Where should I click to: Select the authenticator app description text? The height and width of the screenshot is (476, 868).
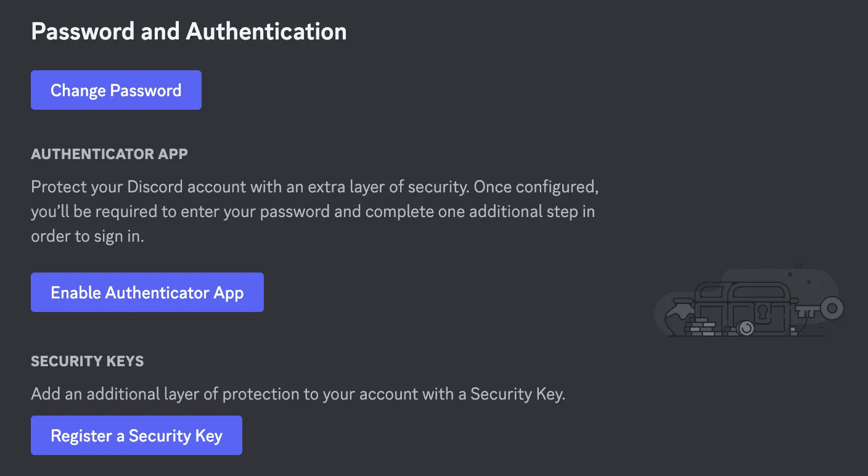click(314, 211)
